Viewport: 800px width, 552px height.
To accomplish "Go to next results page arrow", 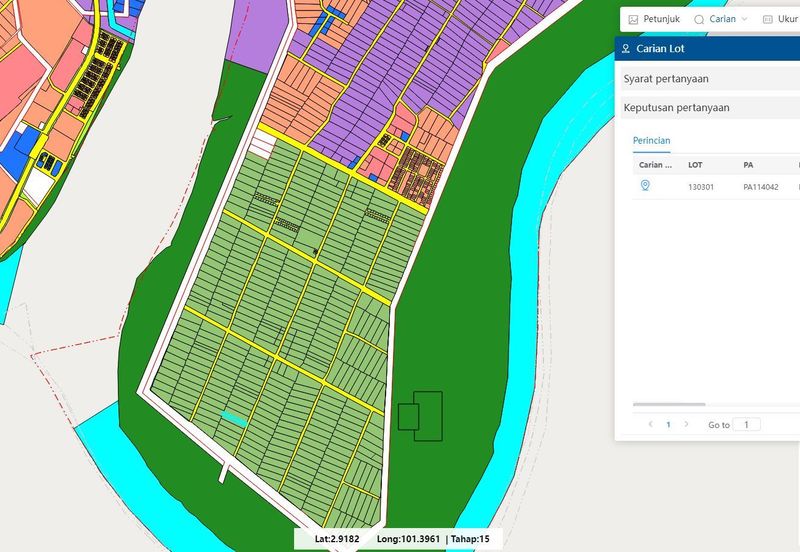I will 686,424.
